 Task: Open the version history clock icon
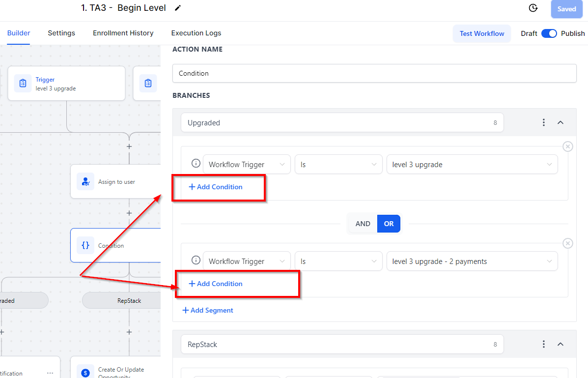click(x=533, y=8)
